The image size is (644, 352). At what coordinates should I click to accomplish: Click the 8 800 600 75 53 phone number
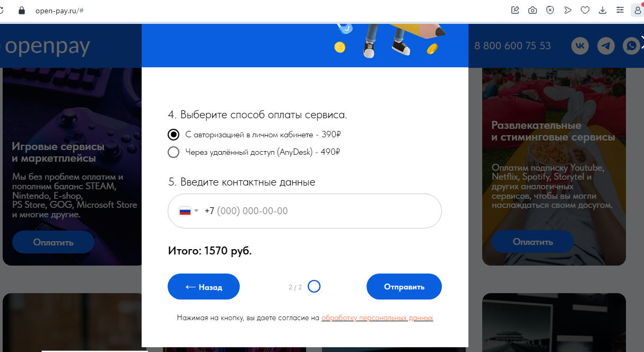click(512, 46)
